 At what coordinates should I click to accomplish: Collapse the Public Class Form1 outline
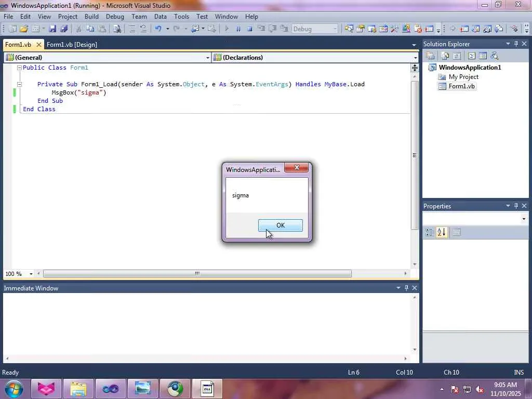point(19,68)
